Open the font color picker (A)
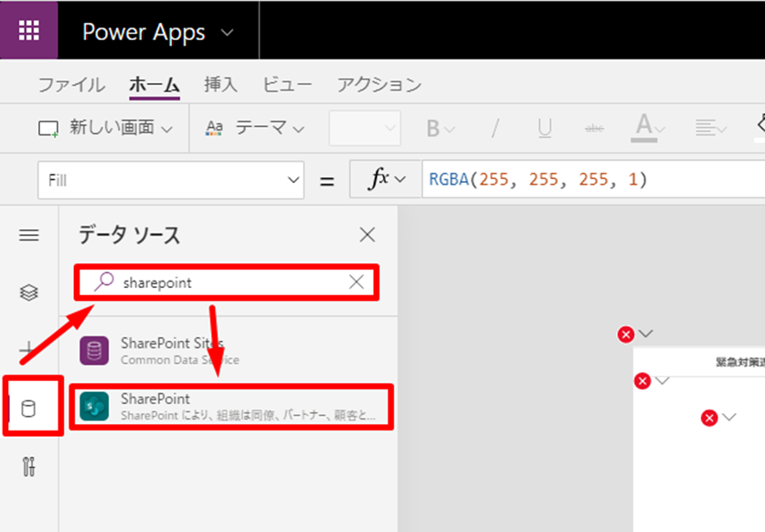The height and width of the screenshot is (532, 765). (x=649, y=128)
